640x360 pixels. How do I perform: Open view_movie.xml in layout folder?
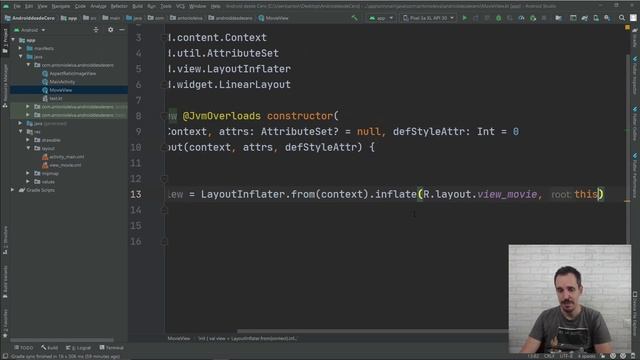click(x=65, y=165)
